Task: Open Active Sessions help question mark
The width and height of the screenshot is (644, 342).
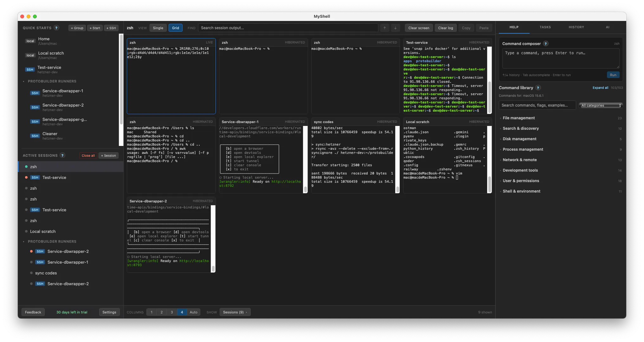Action: 62,155
